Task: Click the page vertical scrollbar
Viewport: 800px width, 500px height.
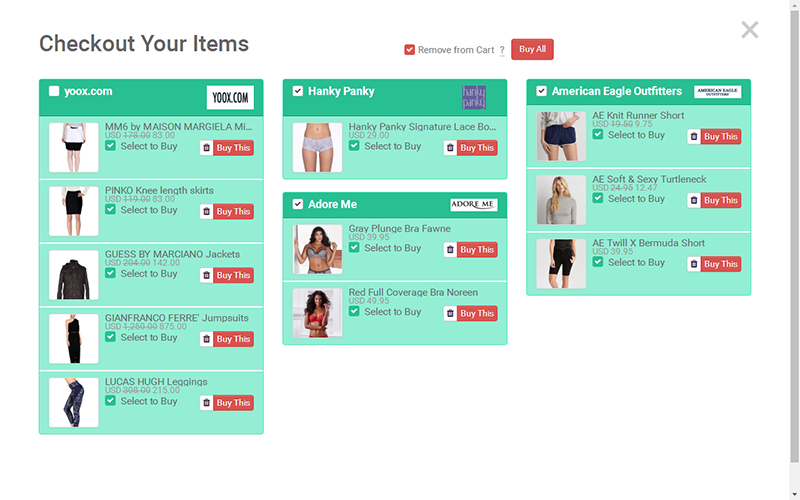Action: point(794,235)
